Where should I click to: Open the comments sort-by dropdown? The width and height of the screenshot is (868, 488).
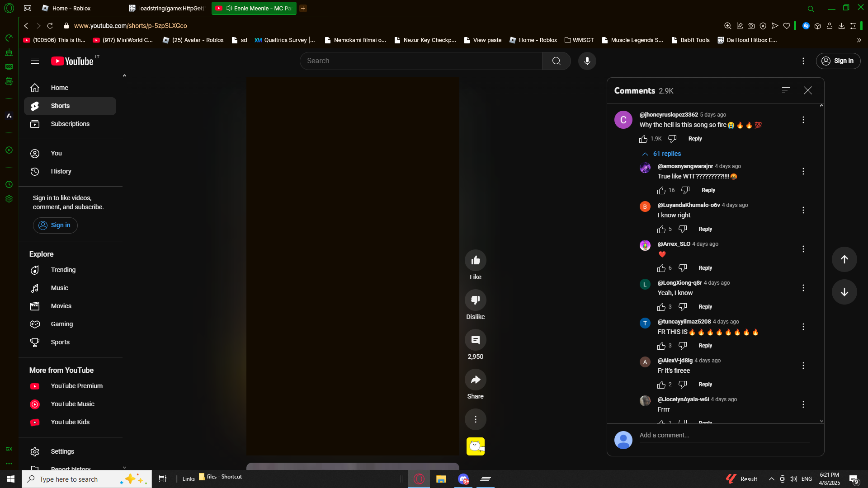coord(786,90)
